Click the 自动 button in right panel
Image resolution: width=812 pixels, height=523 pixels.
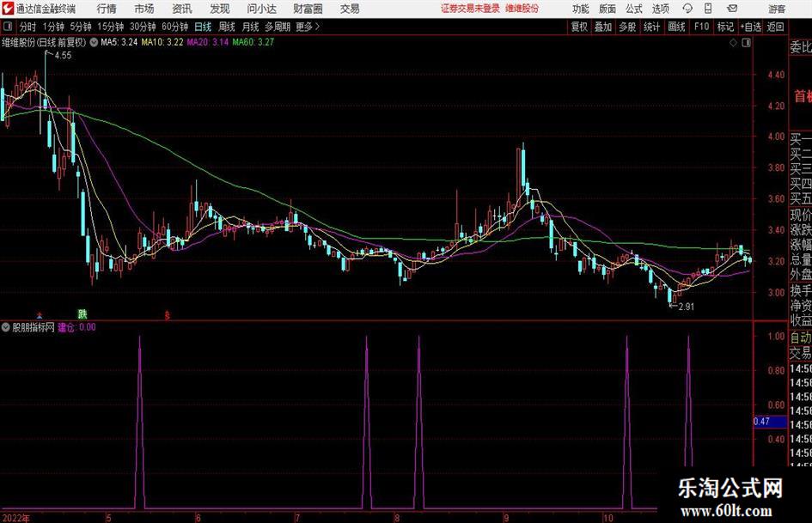pyautogui.click(x=801, y=338)
